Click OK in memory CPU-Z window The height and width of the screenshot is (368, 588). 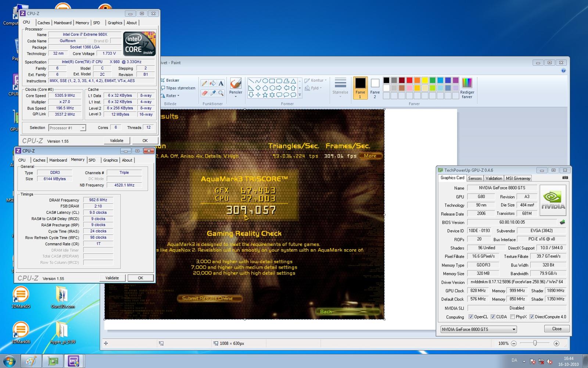[140, 278]
